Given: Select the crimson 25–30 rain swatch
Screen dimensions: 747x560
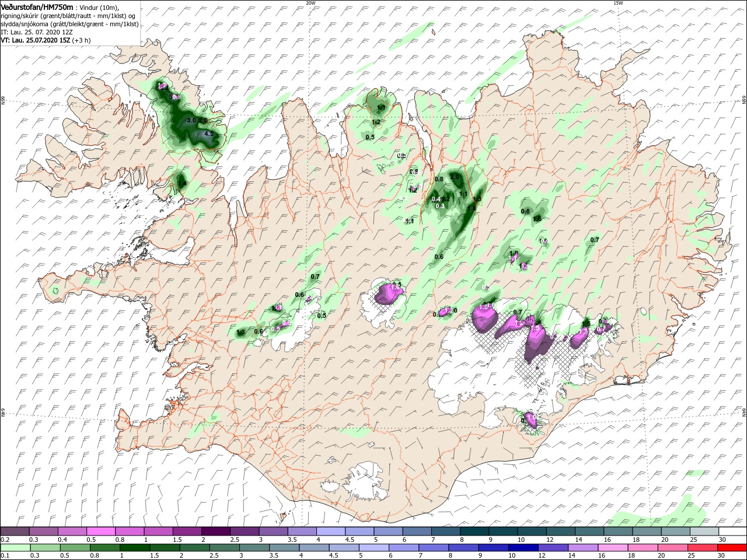Looking at the screenshot, I should click(x=703, y=547).
